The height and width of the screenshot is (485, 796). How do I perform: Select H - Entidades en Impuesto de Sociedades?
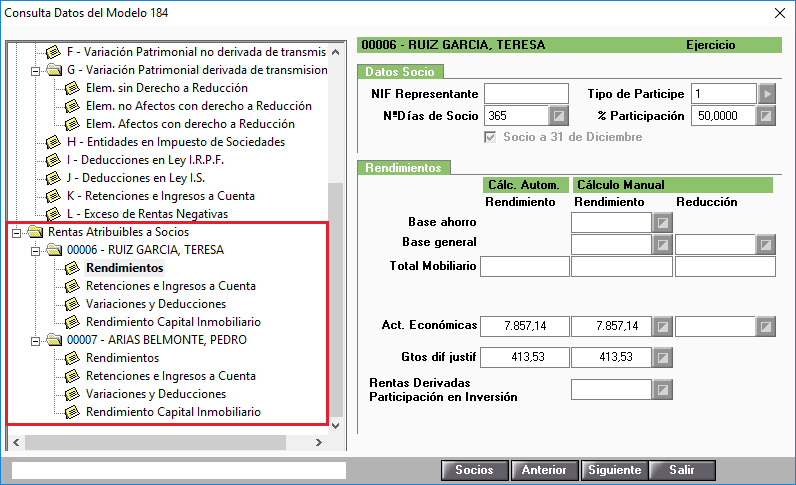click(176, 142)
